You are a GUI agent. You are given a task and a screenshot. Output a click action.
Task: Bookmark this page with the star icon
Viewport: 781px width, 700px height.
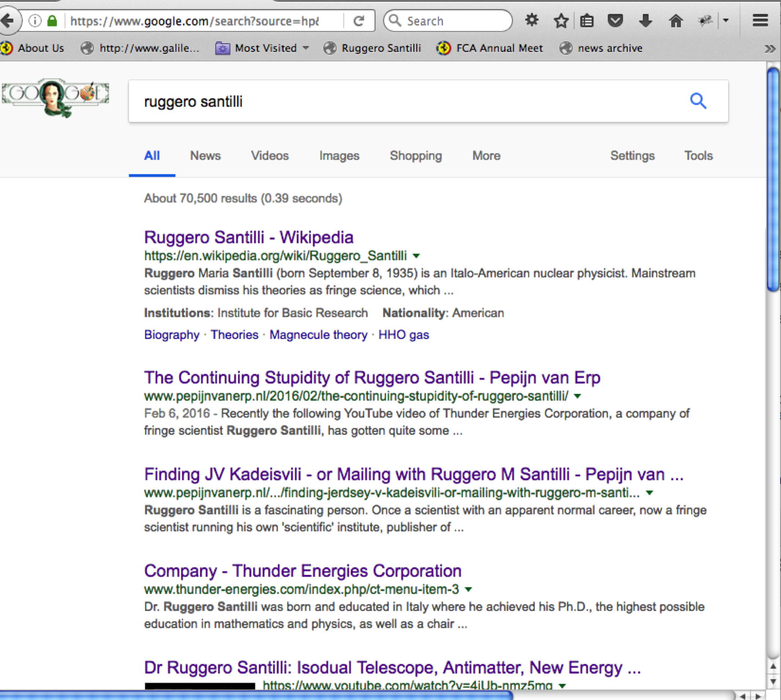click(561, 20)
